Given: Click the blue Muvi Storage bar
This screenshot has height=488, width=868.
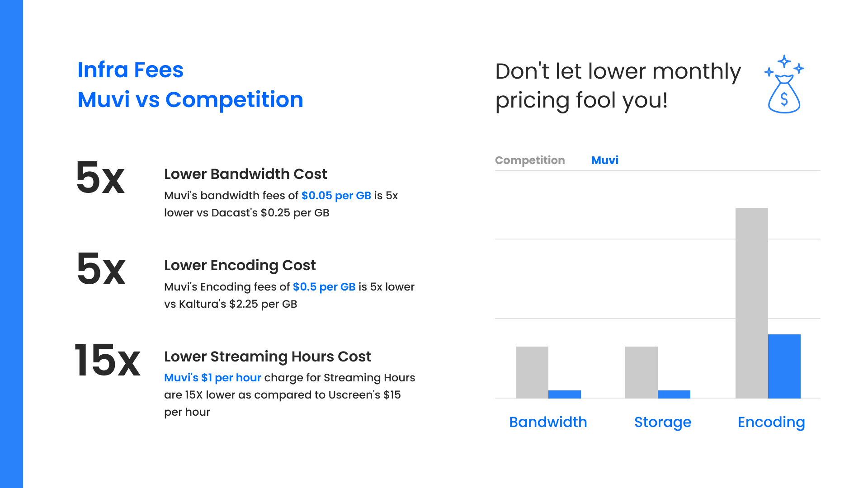Looking at the screenshot, I should pyautogui.click(x=674, y=394).
